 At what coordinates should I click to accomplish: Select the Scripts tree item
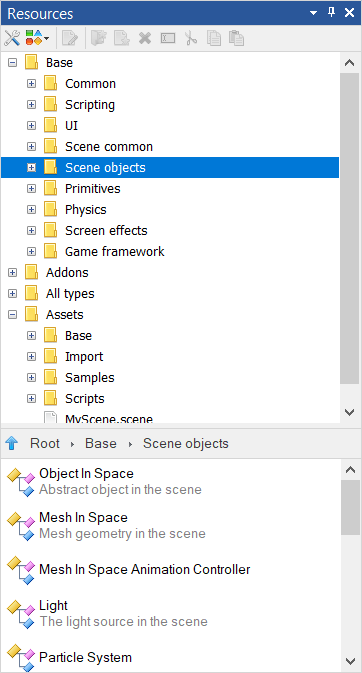(85, 399)
